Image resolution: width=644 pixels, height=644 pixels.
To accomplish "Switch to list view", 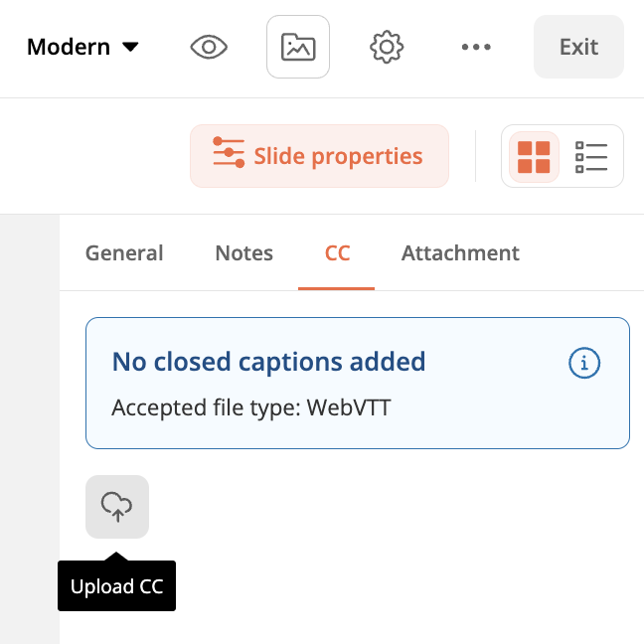I will (x=591, y=156).
